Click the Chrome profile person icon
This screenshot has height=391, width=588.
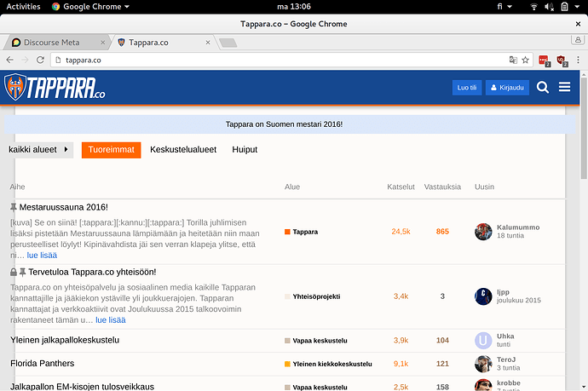[578, 39]
